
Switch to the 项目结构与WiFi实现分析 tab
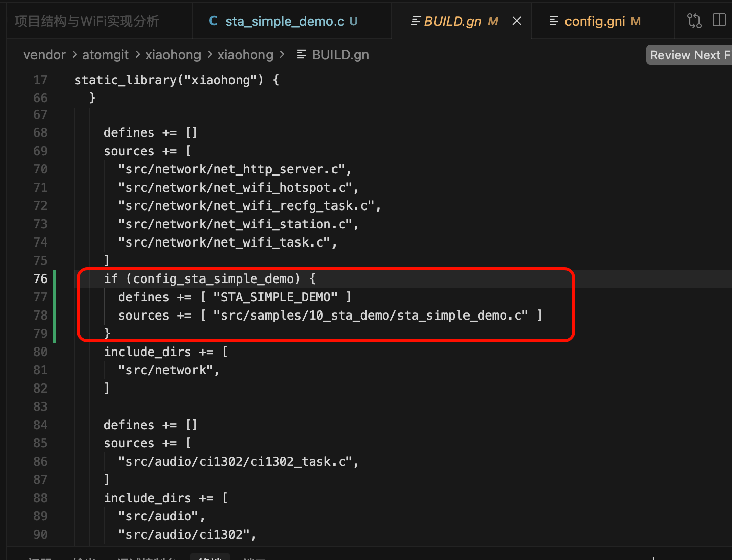[87, 21]
